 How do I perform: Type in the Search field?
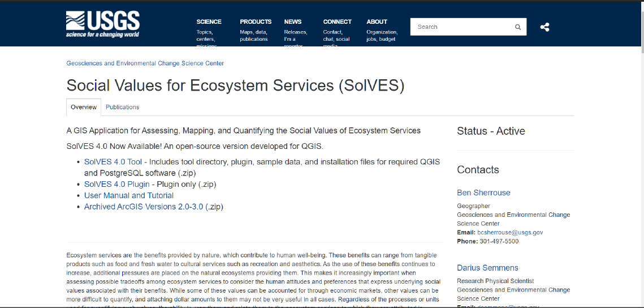[463, 27]
